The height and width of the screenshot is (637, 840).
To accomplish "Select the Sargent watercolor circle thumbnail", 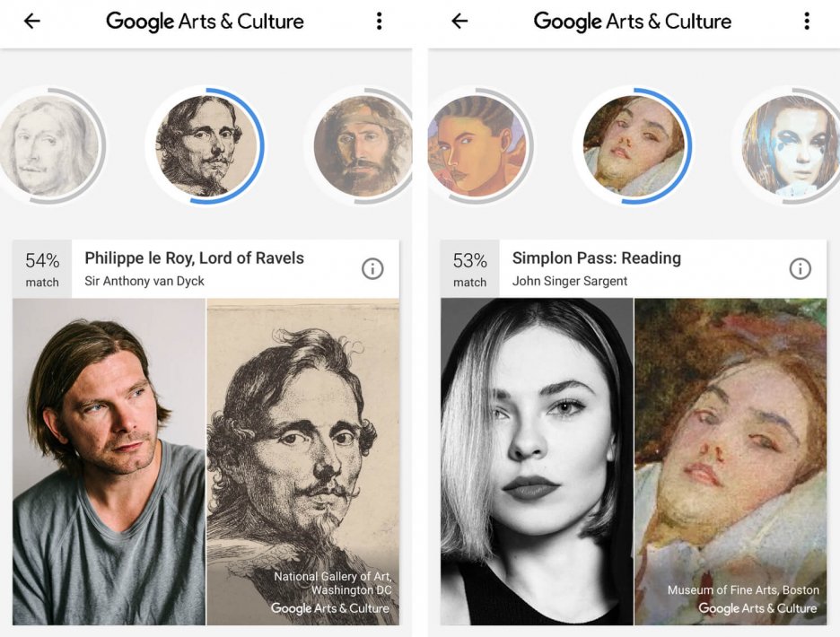I will pos(634,145).
